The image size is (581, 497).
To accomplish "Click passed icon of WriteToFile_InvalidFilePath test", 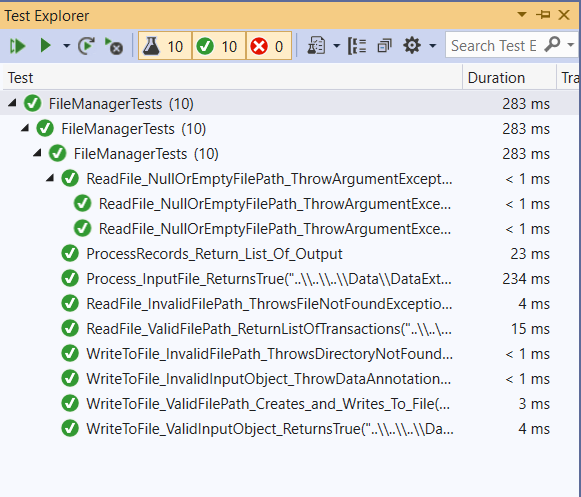I will coord(70,354).
